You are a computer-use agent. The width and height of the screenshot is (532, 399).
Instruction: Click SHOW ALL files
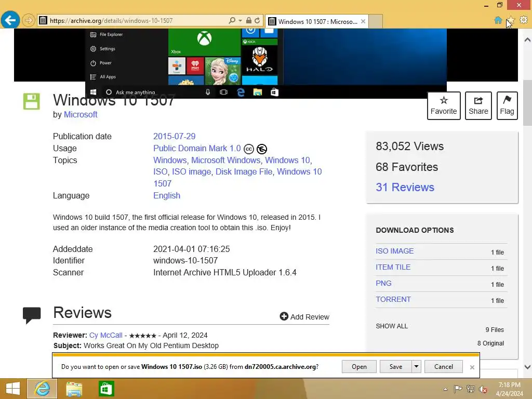[392, 326]
